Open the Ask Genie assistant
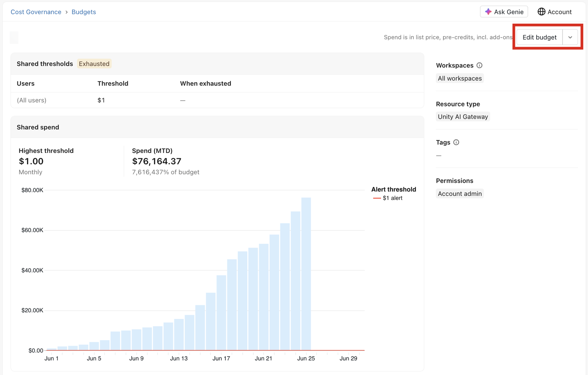This screenshot has height=375, width=588. point(504,12)
